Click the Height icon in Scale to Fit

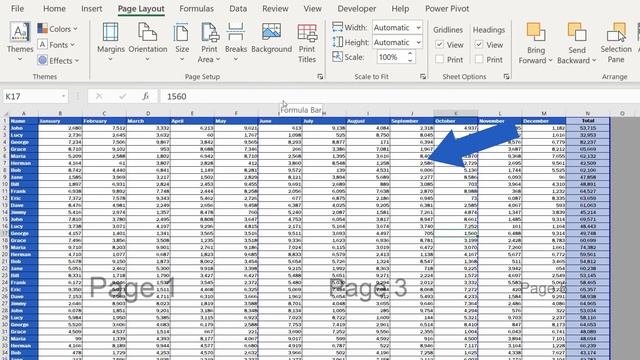point(338,42)
